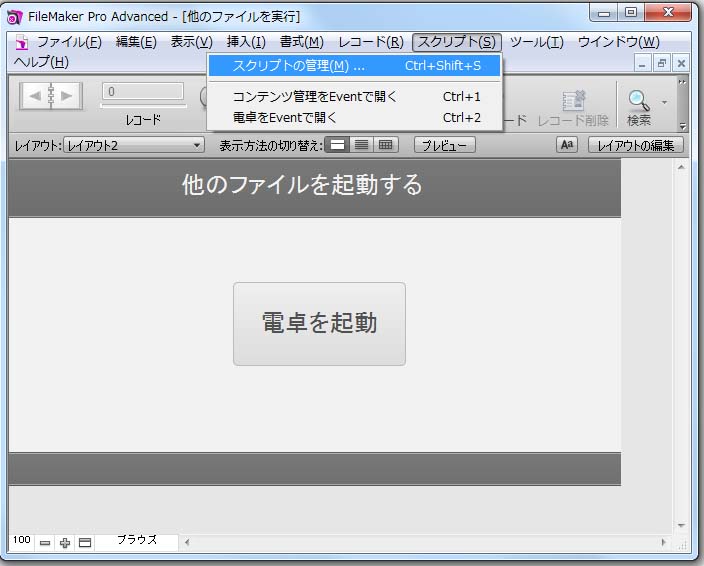Viewport: 704px width, 566px height.
Task: Minimize the inner document window
Action: click(x=642, y=64)
